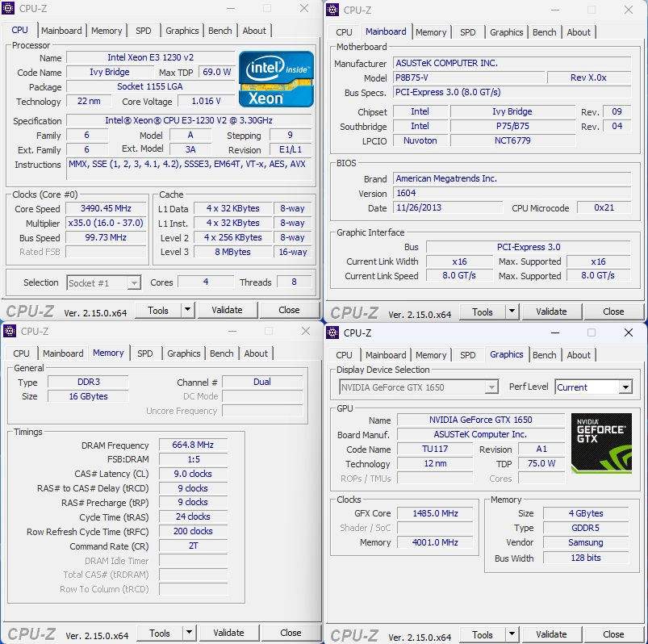Click the Intel Inside Xeon logo
The width and height of the screenshot is (648, 644).
276,79
